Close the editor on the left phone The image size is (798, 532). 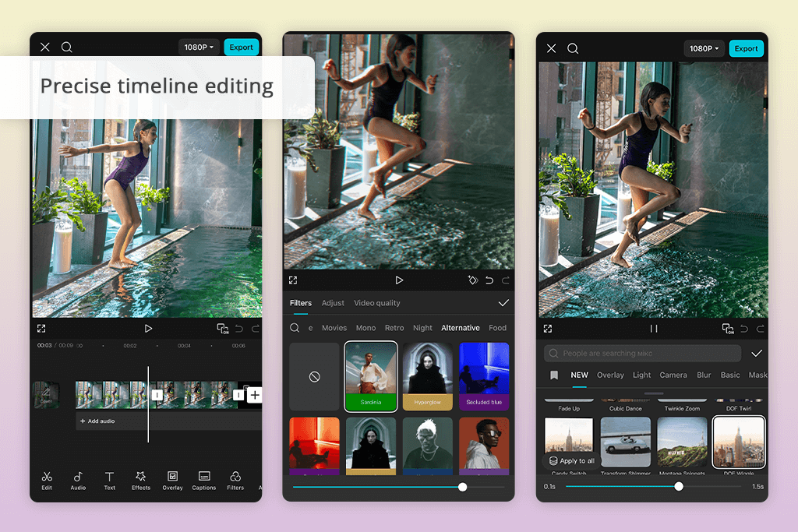[44, 47]
